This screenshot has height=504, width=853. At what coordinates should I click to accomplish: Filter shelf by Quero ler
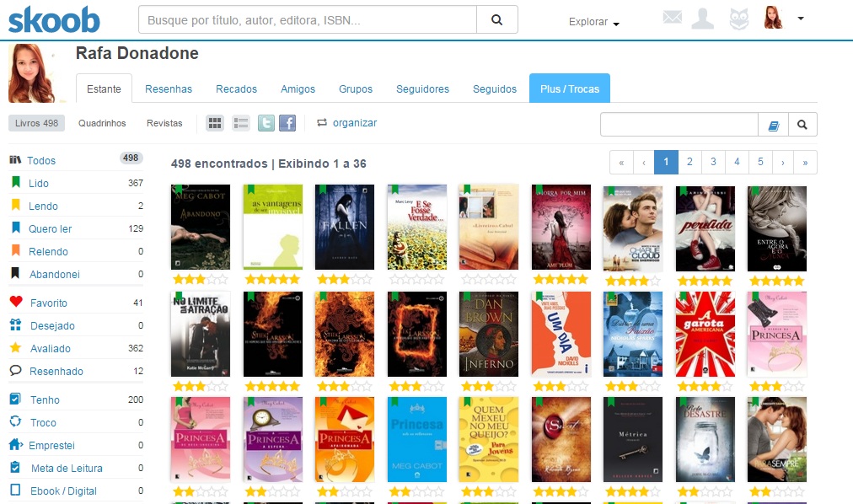(x=50, y=228)
